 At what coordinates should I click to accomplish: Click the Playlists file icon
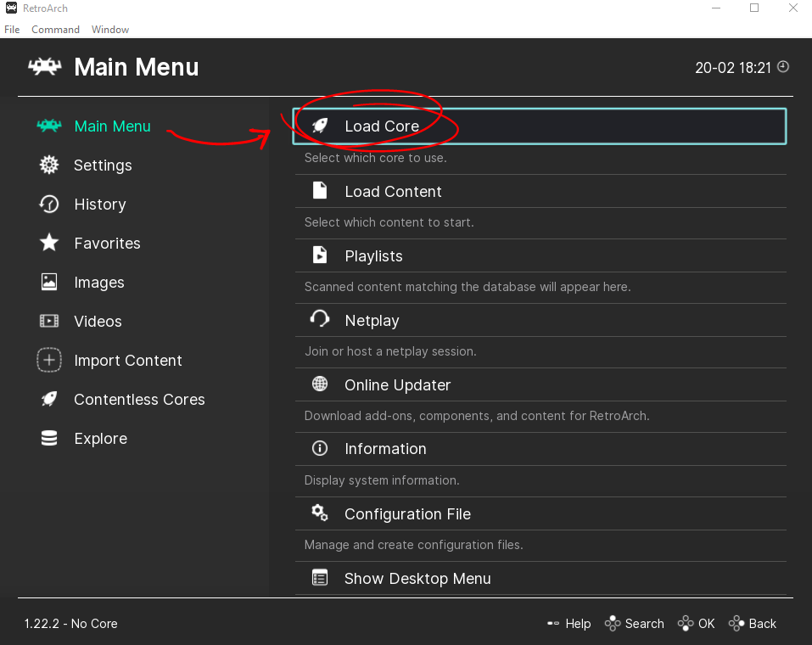[x=320, y=255]
